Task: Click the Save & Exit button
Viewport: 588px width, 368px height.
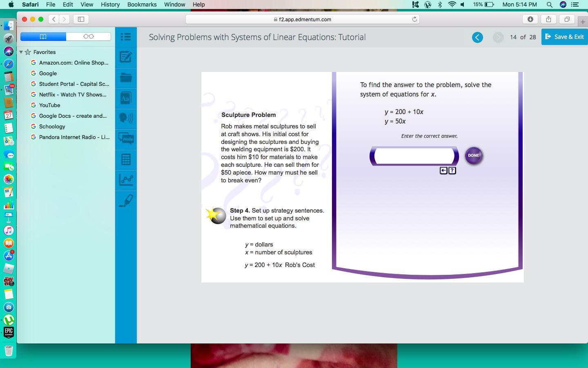Action: tap(565, 37)
